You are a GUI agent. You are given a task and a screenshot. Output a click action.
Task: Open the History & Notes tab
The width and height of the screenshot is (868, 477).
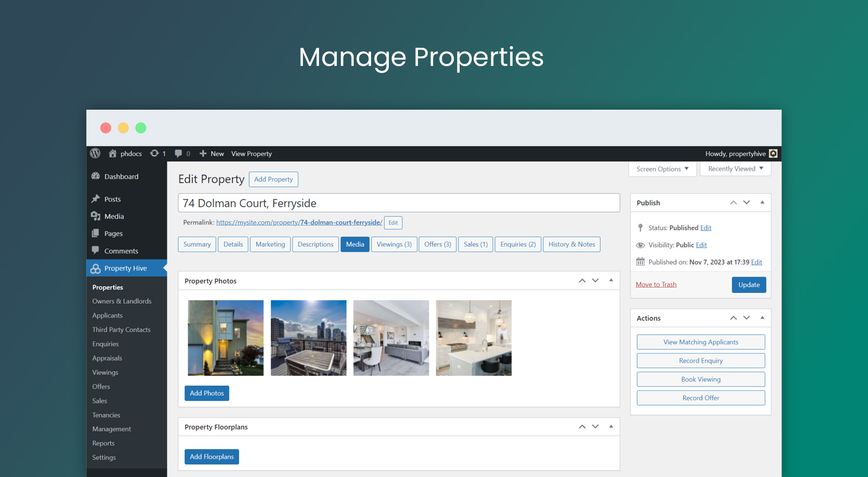[571, 244]
